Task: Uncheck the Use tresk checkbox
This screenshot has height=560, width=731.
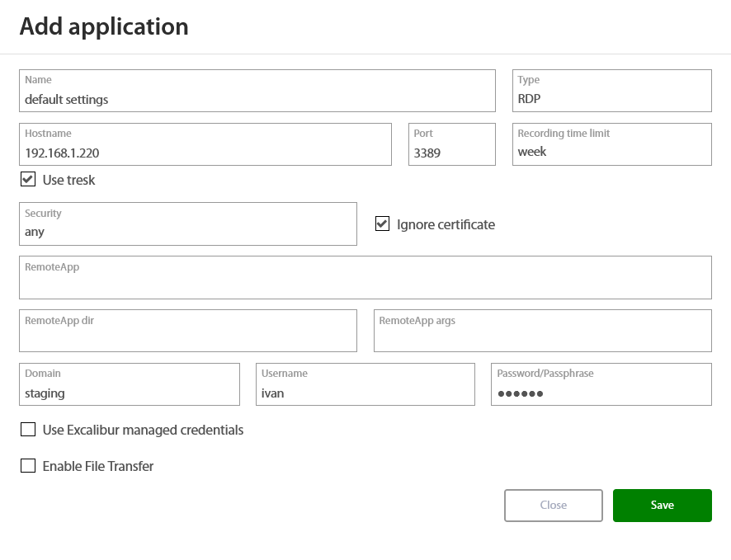Action: point(28,180)
